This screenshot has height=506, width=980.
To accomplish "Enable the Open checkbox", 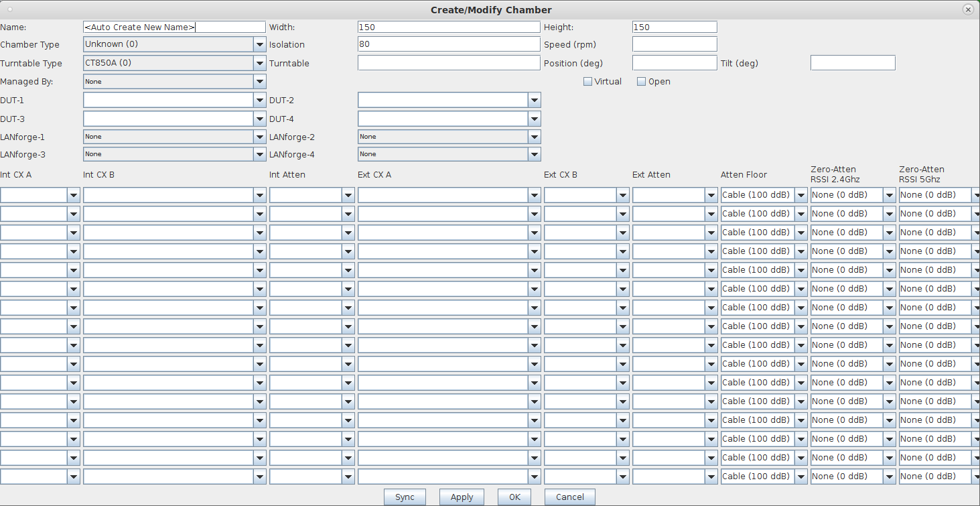I will (641, 82).
